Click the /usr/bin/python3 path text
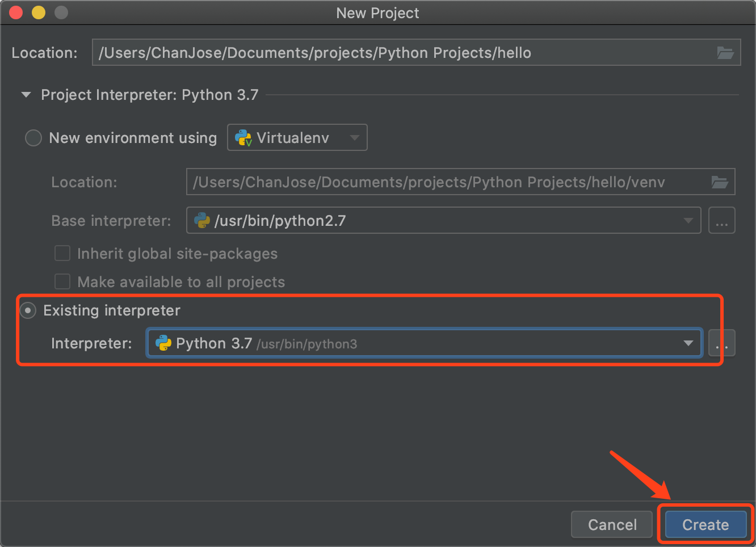The image size is (756, 547). click(x=307, y=344)
